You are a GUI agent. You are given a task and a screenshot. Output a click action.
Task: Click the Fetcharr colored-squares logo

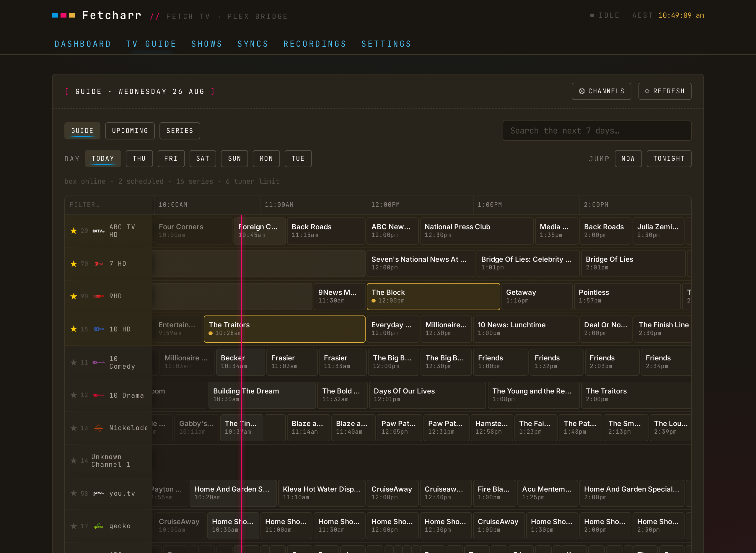(x=63, y=15)
